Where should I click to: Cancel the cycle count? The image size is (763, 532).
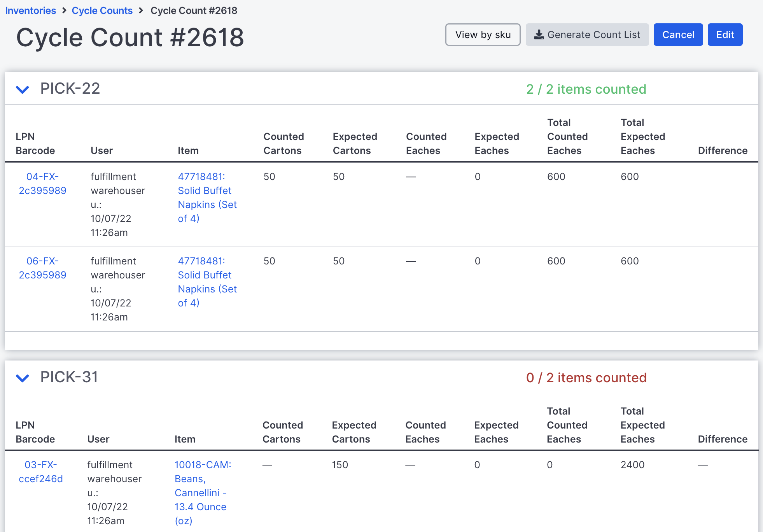tap(678, 35)
